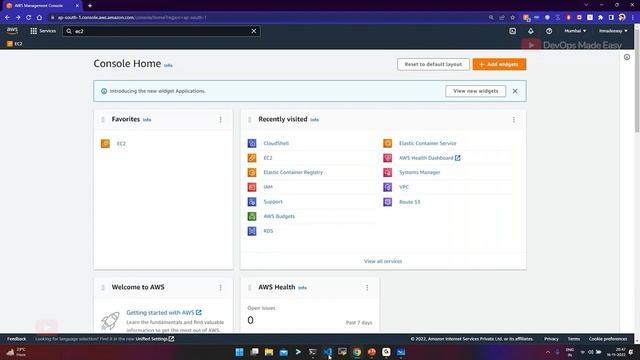Click the IAM service icon
This screenshot has width=640, height=360.
point(252,187)
